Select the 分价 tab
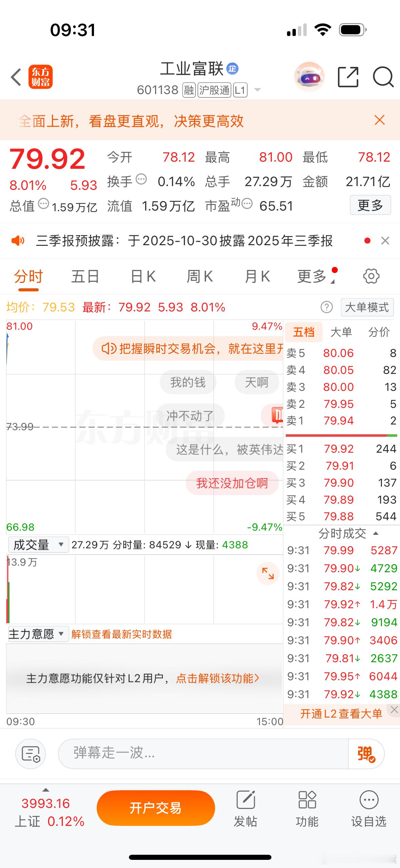Screen dimensions: 400x868 [x=379, y=332]
